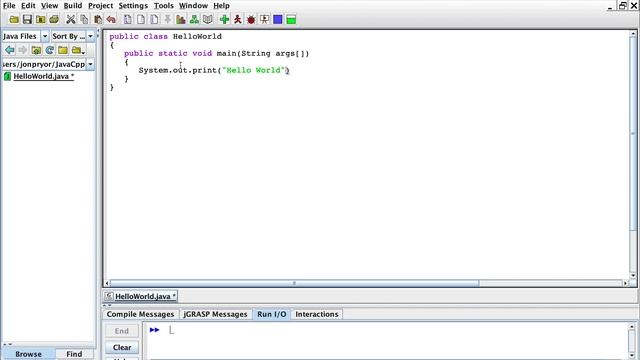The width and height of the screenshot is (640, 360).
Task: Cut selection with the scissors icon
Action: click(71, 19)
